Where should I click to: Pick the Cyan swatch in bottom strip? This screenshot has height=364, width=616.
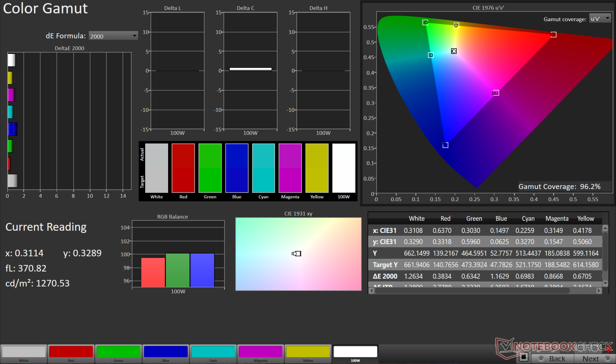[213, 352]
